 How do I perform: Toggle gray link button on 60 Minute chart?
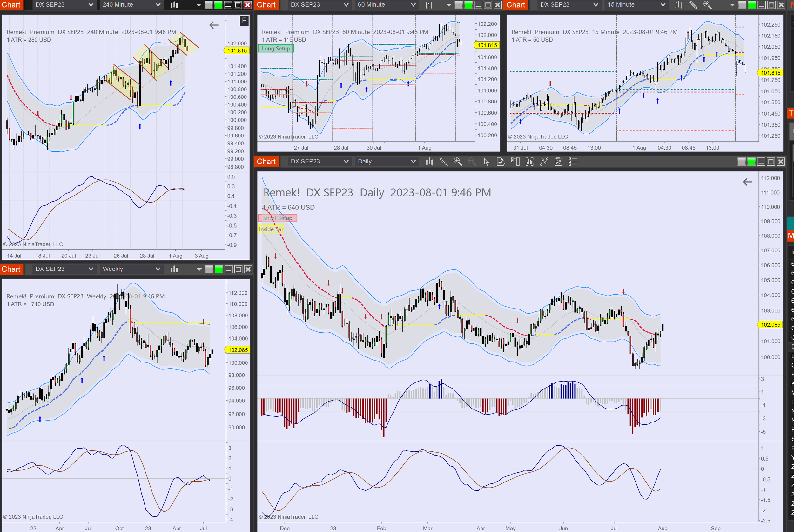pyautogui.click(x=459, y=5)
